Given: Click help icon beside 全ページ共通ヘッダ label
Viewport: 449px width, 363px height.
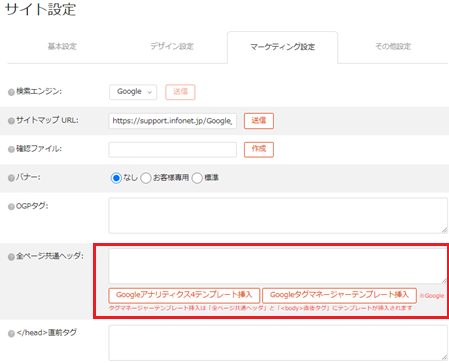Looking at the screenshot, I should 11,257.
